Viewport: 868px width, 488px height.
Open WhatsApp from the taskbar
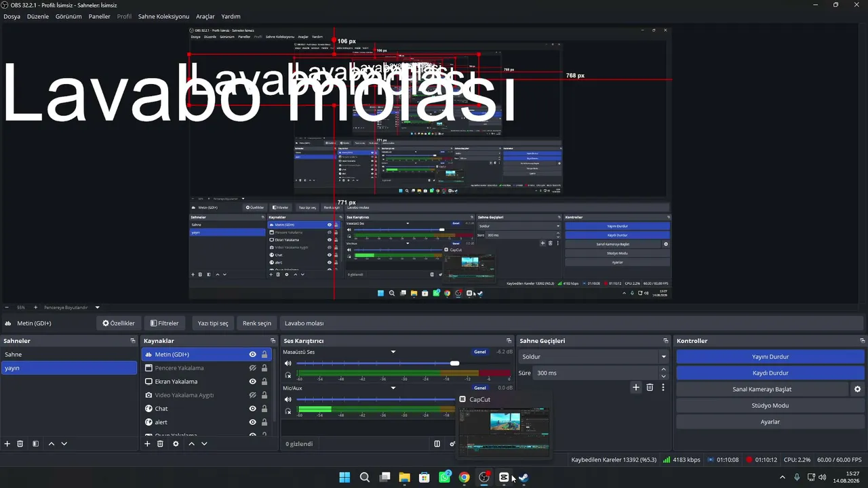tap(444, 477)
